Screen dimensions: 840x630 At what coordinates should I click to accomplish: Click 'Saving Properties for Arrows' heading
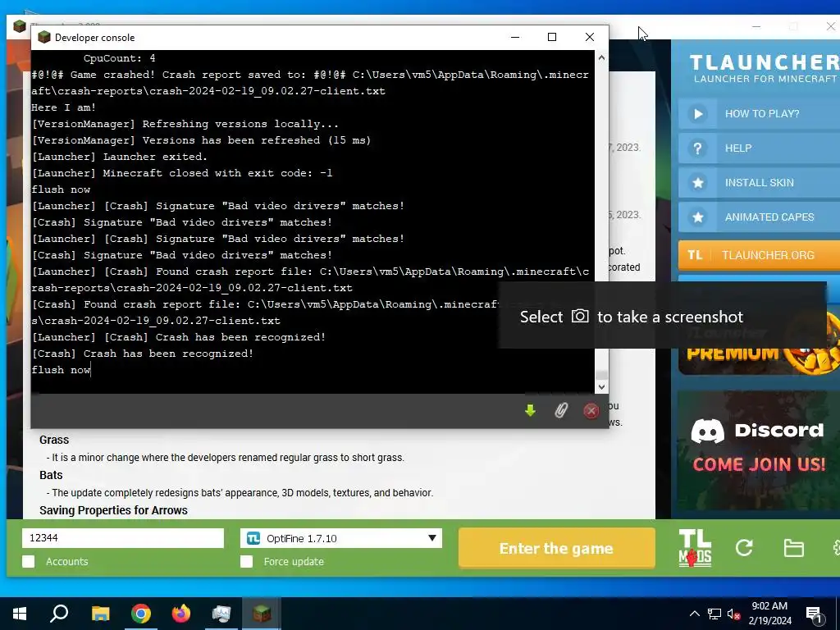pyautogui.click(x=113, y=510)
